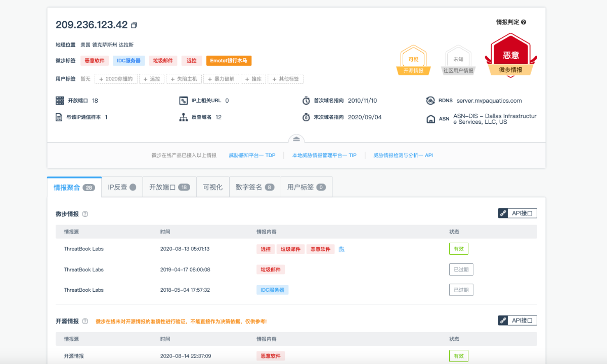Collapse the summary panel with center arrow
The image size is (607, 364).
point(296,139)
